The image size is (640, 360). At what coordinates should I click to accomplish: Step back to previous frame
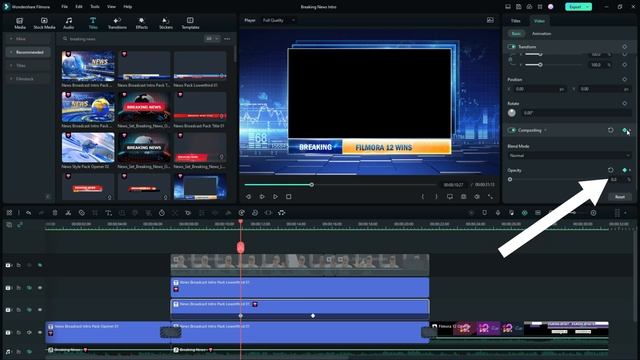point(248,197)
